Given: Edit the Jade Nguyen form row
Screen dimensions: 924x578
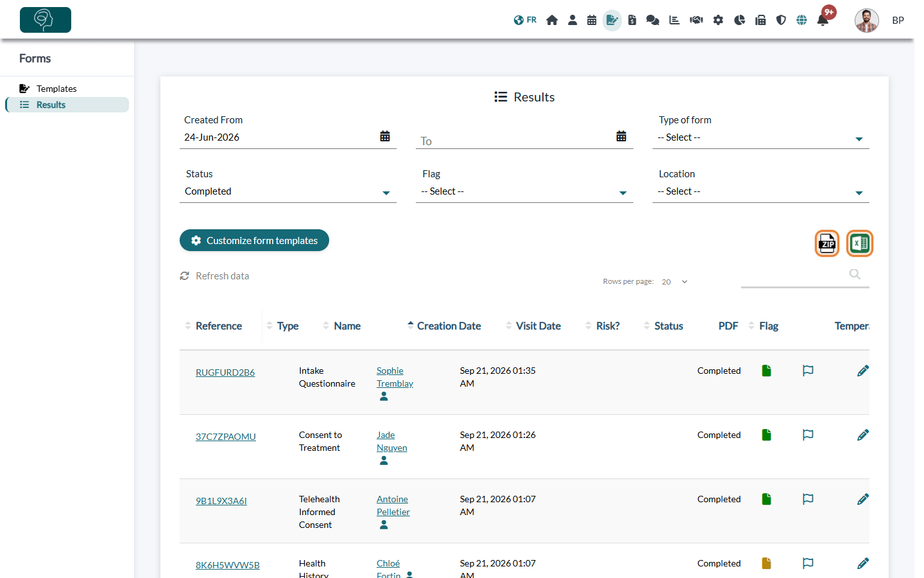Looking at the screenshot, I should (863, 435).
